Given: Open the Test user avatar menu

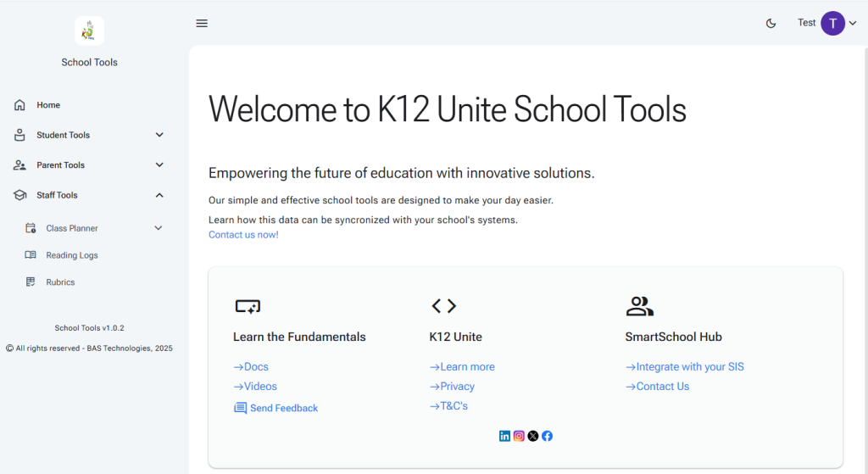Looking at the screenshot, I should click(x=832, y=24).
